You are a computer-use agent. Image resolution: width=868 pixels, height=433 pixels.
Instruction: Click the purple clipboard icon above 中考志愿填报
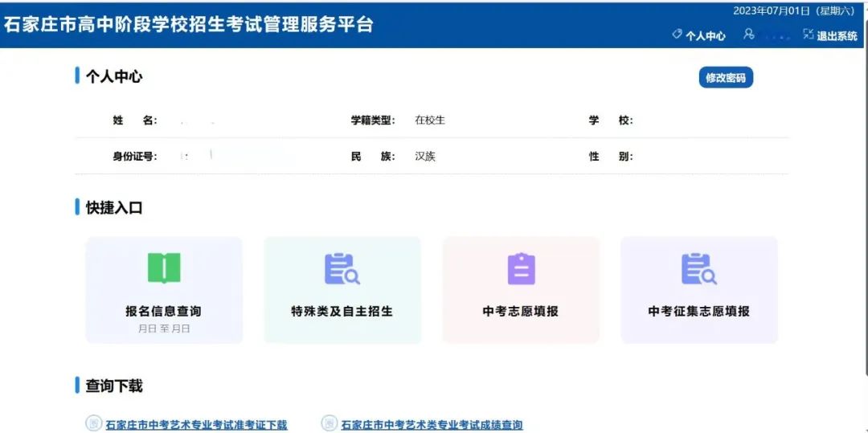pos(522,269)
